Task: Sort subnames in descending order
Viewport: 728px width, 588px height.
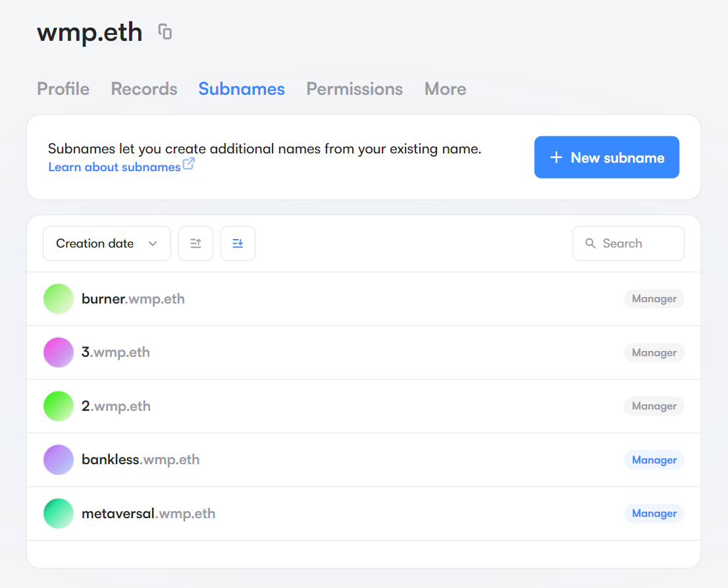Action: tap(238, 244)
